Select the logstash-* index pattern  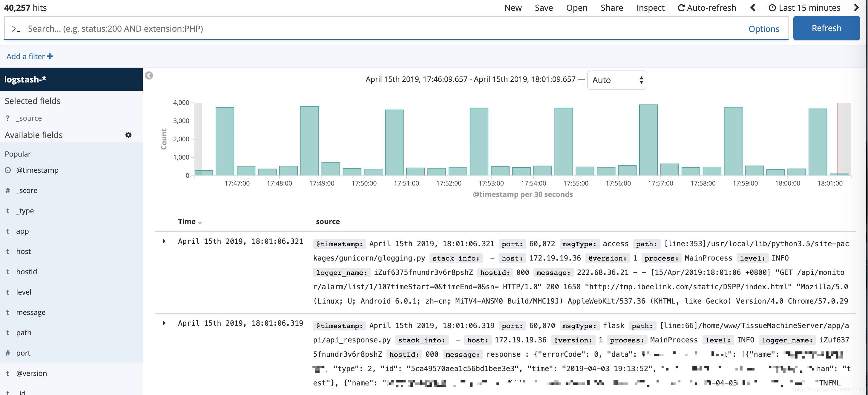(x=26, y=79)
